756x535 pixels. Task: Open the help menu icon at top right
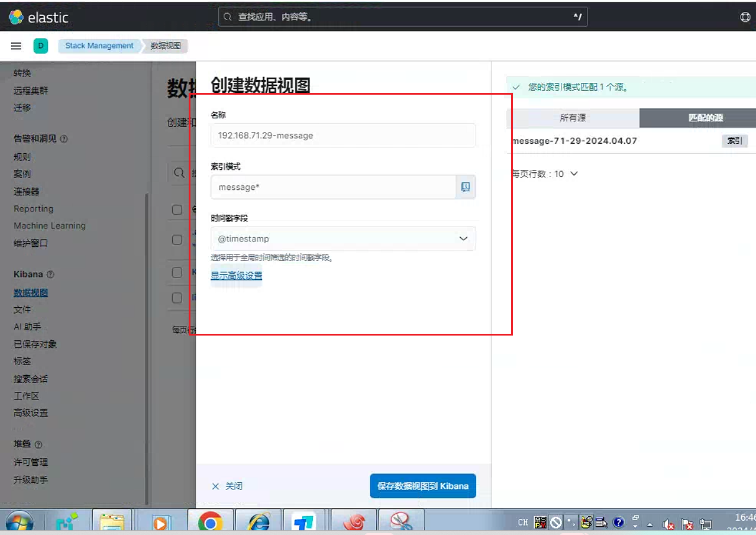click(x=745, y=17)
